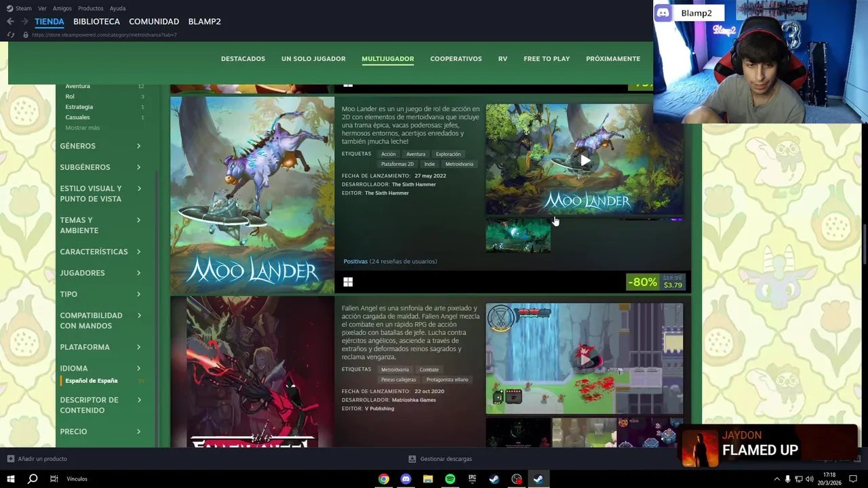This screenshot has width=868, height=488.
Task: Click the microphone tray icon
Action: point(787,479)
